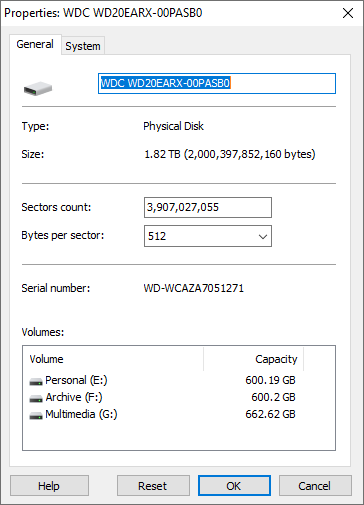Viewport: 364px width, 505px height.
Task: Click the Reset button
Action: point(153,486)
